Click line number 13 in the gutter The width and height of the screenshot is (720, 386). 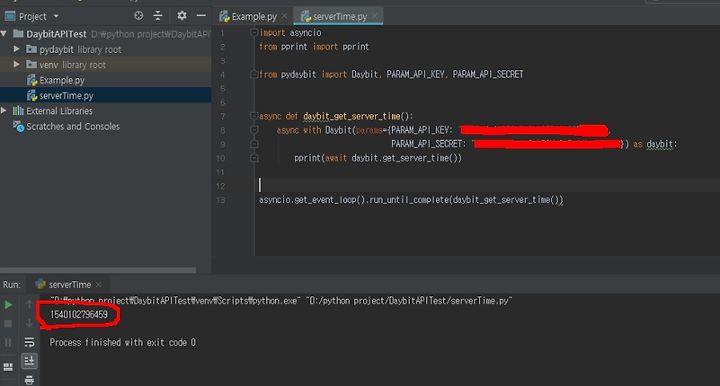[x=221, y=200]
